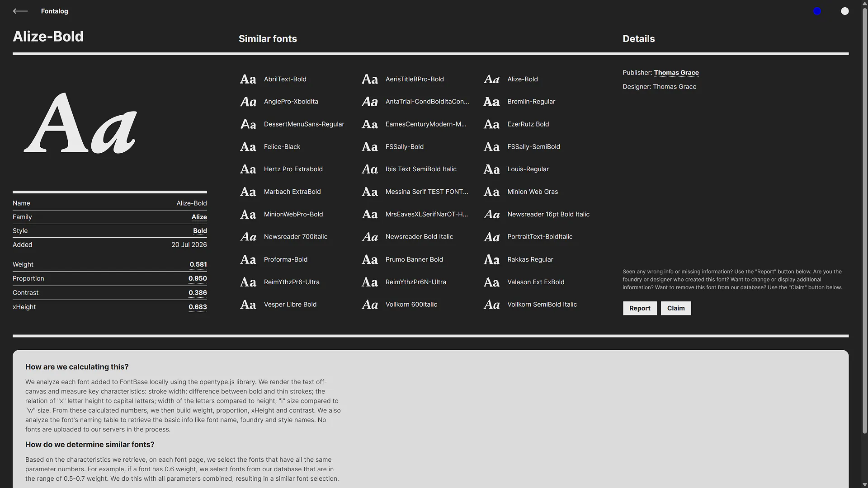Click the FSSally-Bold Aa preview icon
The image size is (868, 488).
[x=370, y=147]
